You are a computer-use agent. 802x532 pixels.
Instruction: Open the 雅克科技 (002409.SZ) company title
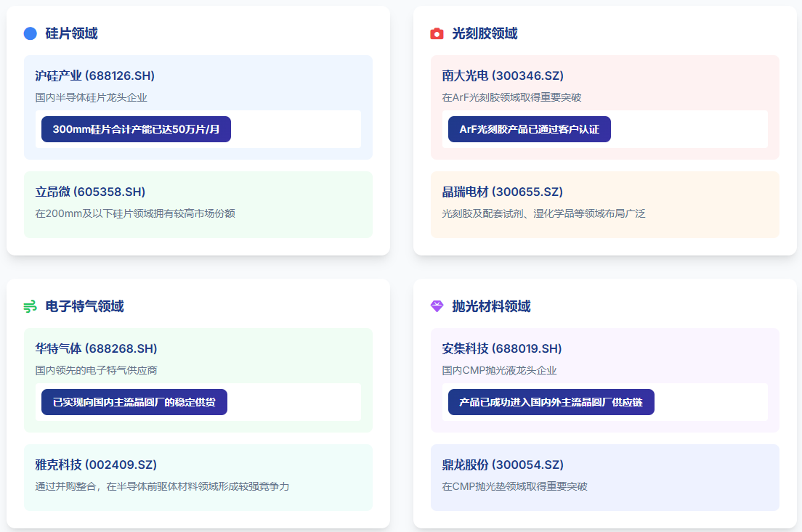96,465
